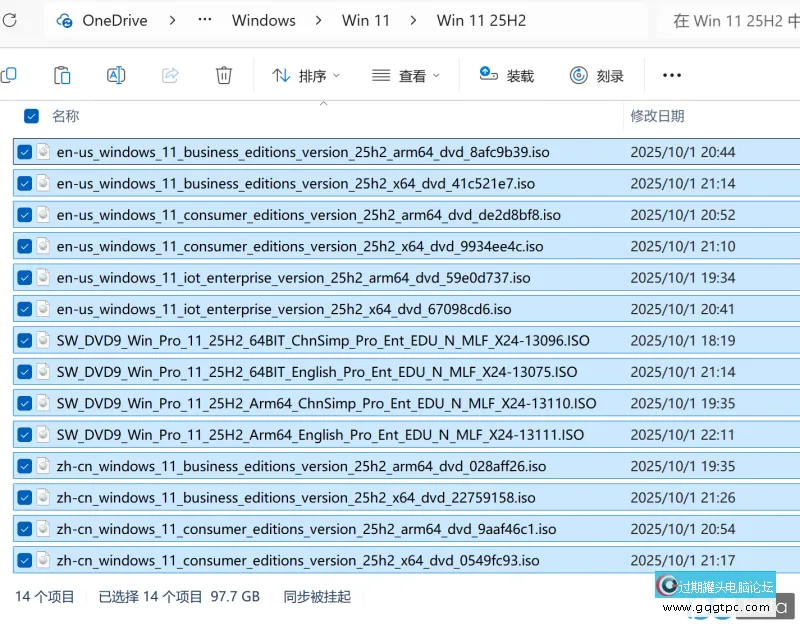Viewport: 800px width, 626px height.
Task: Click the search box for Win 11 25H2
Action: point(735,20)
